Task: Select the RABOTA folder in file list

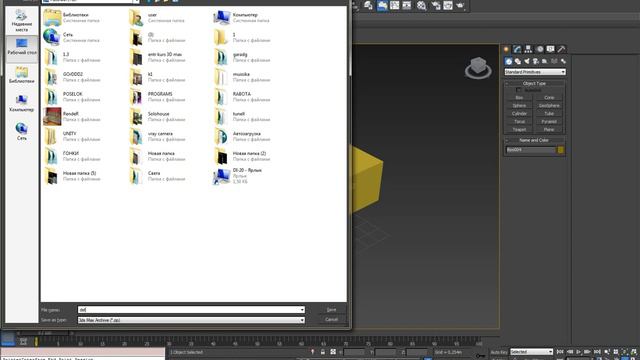Action: click(x=242, y=97)
